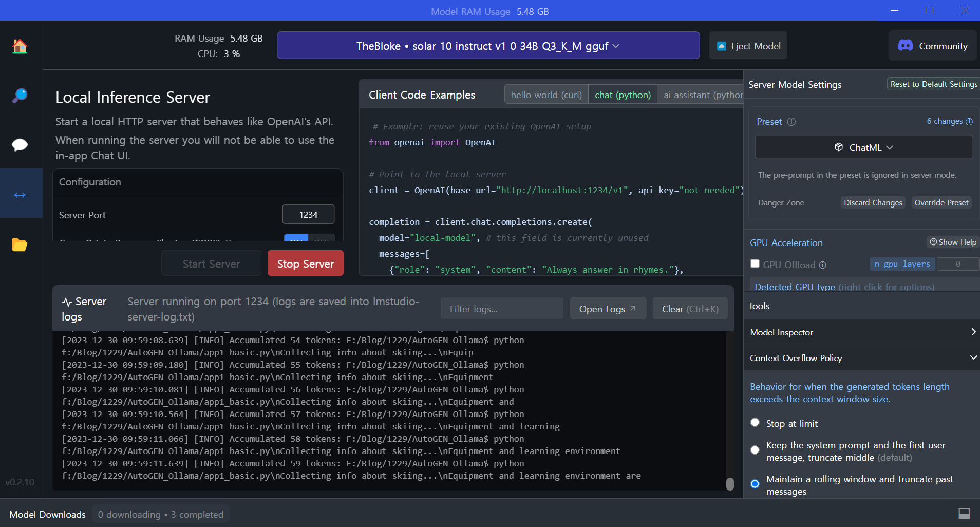Open the My Models folder sidebar icon
The height and width of the screenshot is (527, 980).
[x=20, y=244]
